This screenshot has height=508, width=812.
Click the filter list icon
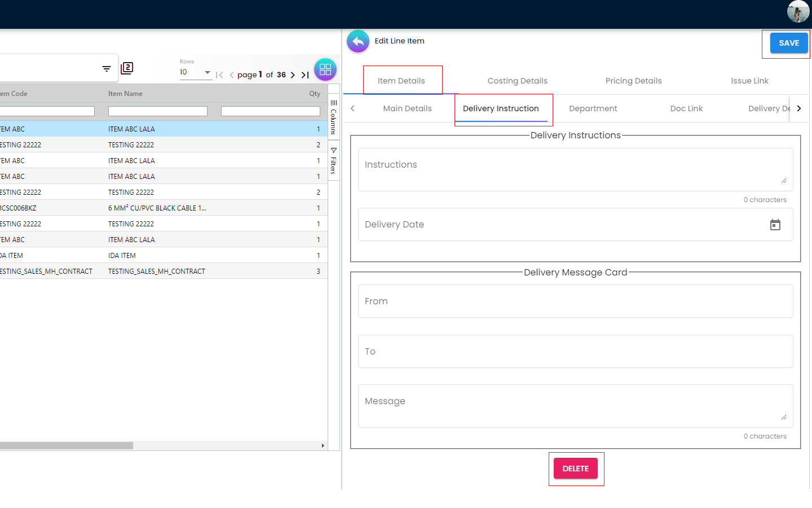pos(107,69)
